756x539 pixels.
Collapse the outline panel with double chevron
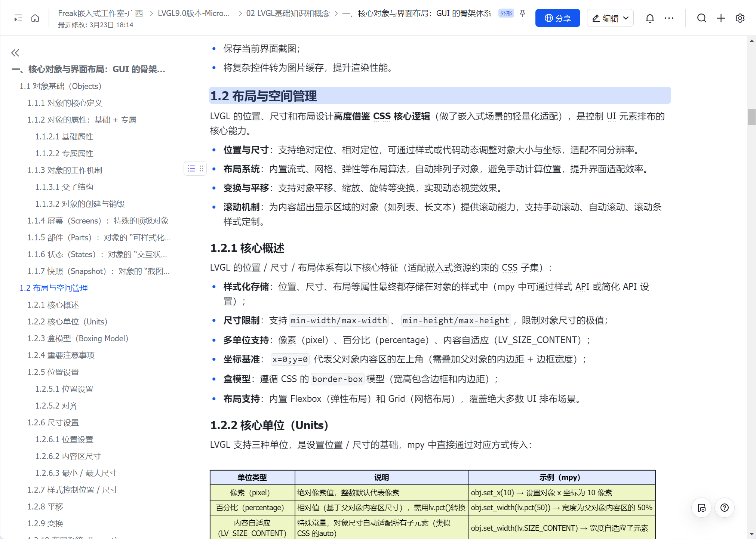tap(15, 53)
